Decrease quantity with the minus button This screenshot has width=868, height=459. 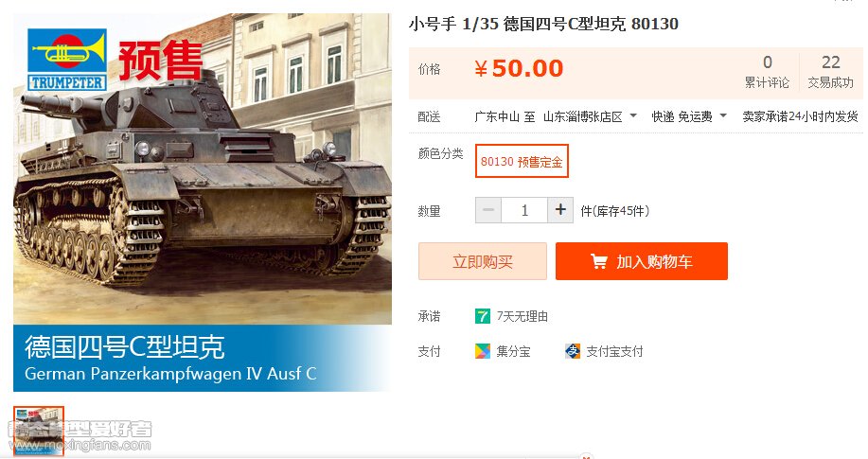pos(488,210)
